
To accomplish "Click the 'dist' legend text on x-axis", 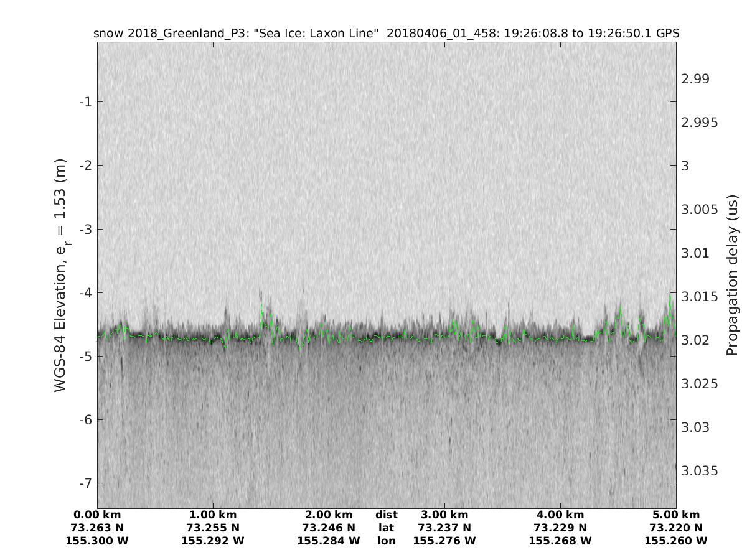I will [x=386, y=515].
